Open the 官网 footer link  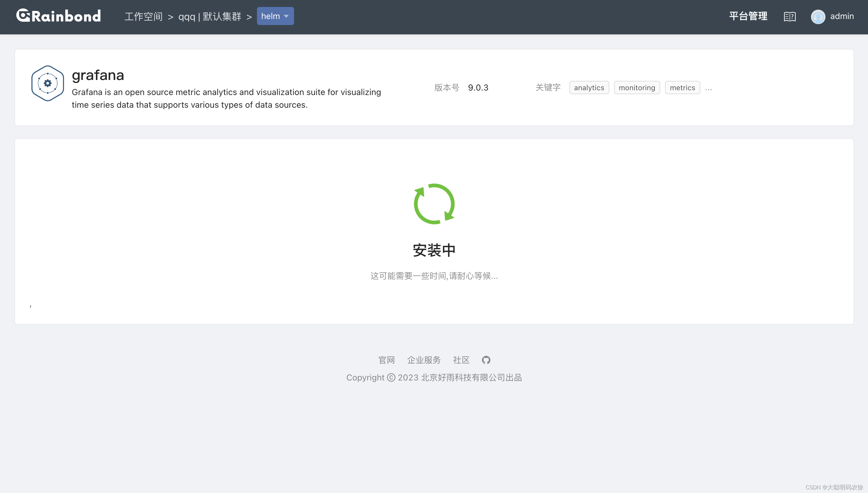click(386, 360)
